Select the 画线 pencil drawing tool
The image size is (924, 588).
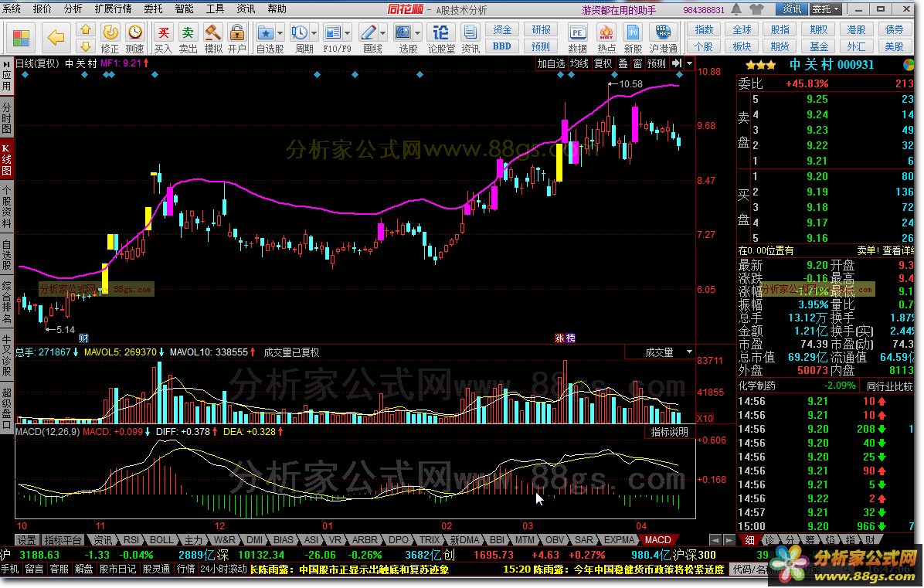[x=369, y=32]
